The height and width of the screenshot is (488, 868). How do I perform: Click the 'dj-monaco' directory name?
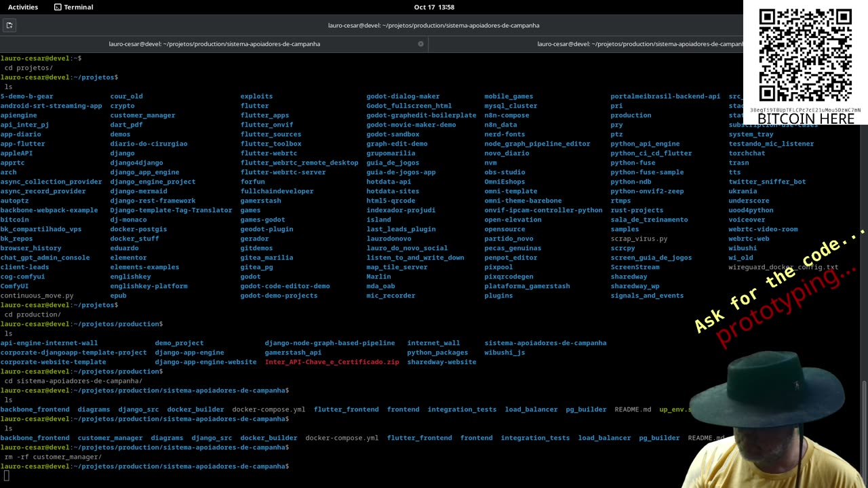click(x=128, y=220)
